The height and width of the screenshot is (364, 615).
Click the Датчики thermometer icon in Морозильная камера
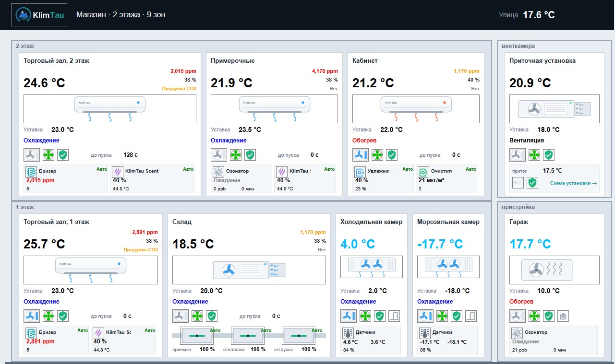pyautogui.click(x=425, y=333)
